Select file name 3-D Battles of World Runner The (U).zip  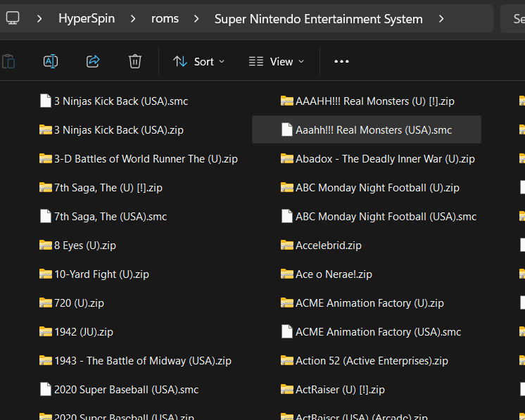[146, 159]
